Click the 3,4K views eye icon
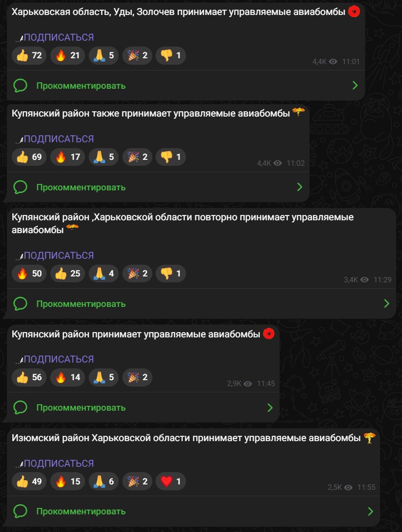The width and height of the screenshot is (402, 532). click(x=365, y=280)
